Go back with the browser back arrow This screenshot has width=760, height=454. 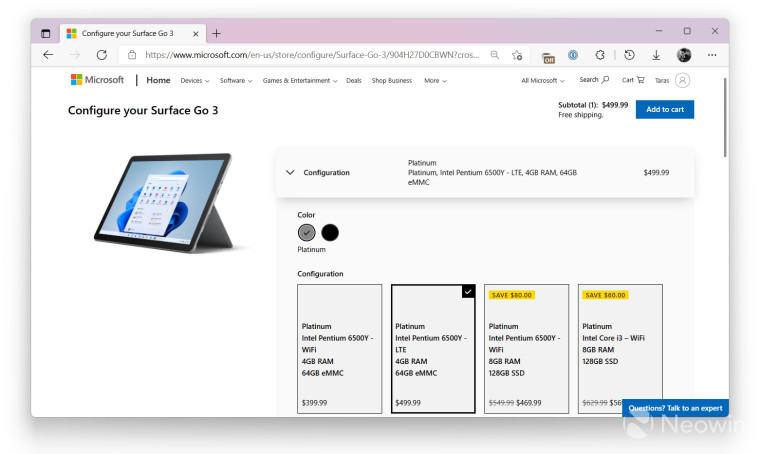48,55
